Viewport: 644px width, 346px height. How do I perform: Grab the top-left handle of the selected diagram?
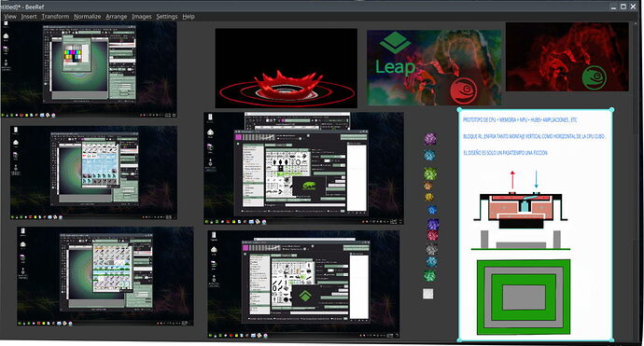pos(459,110)
